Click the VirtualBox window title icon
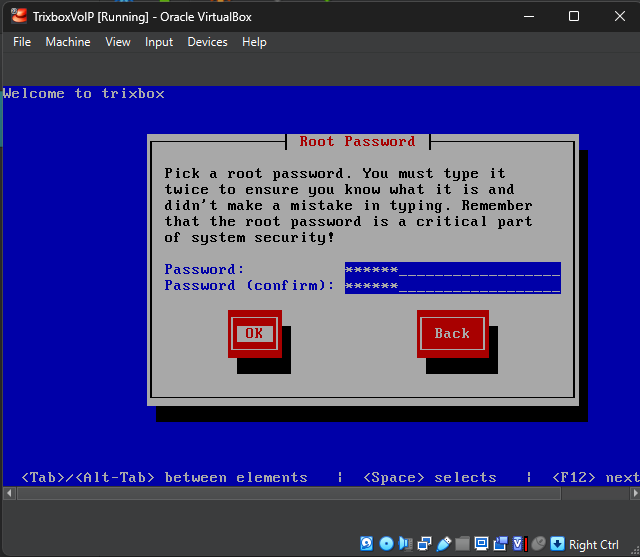Image resolution: width=640 pixels, height=557 pixels. (19, 16)
